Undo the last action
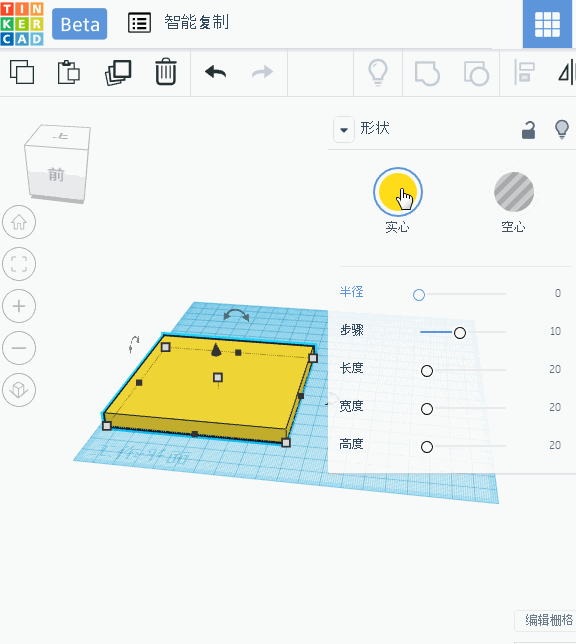The height and width of the screenshot is (644, 576). coord(216,72)
